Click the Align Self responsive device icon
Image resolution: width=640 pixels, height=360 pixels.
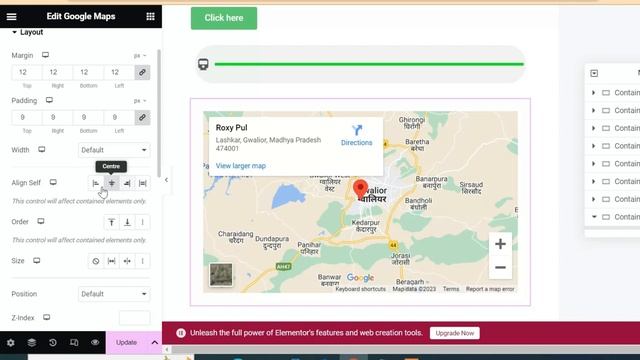coord(53,182)
